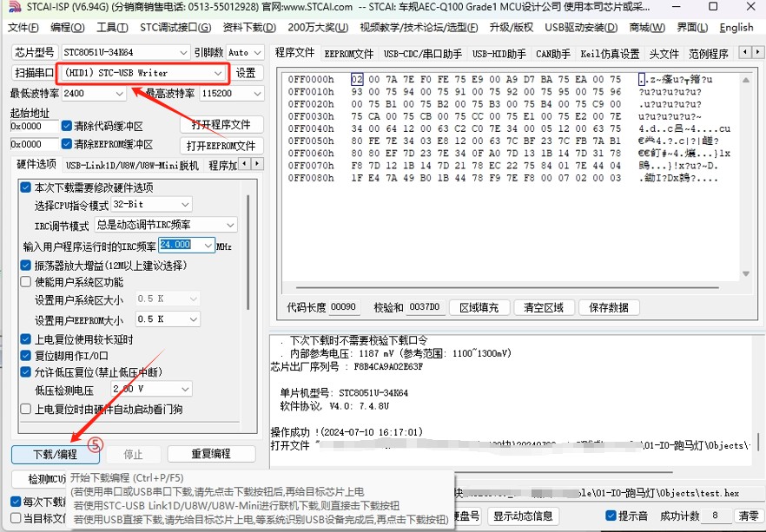Image resolution: width=766 pixels, height=532 pixels.
Task: Open the CPU instruction mode 32-Bit dropdown
Action: (185, 205)
